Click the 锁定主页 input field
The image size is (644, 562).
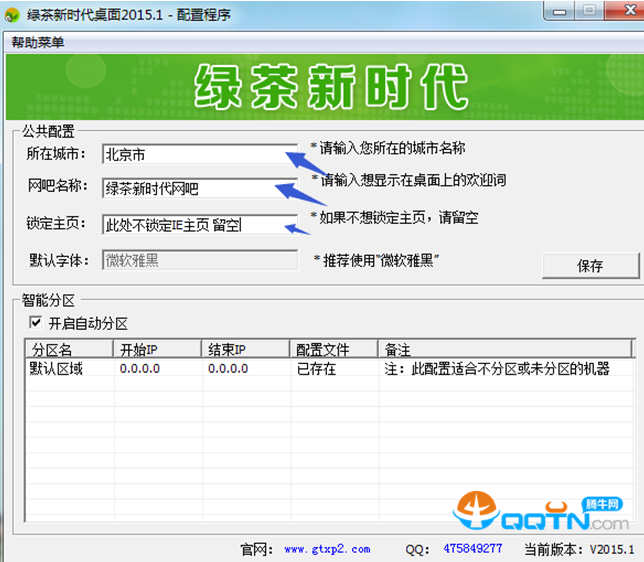click(200, 224)
